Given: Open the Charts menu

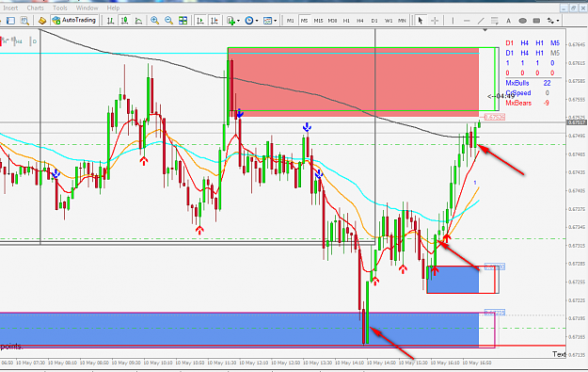Looking at the screenshot, I should (x=35, y=8).
